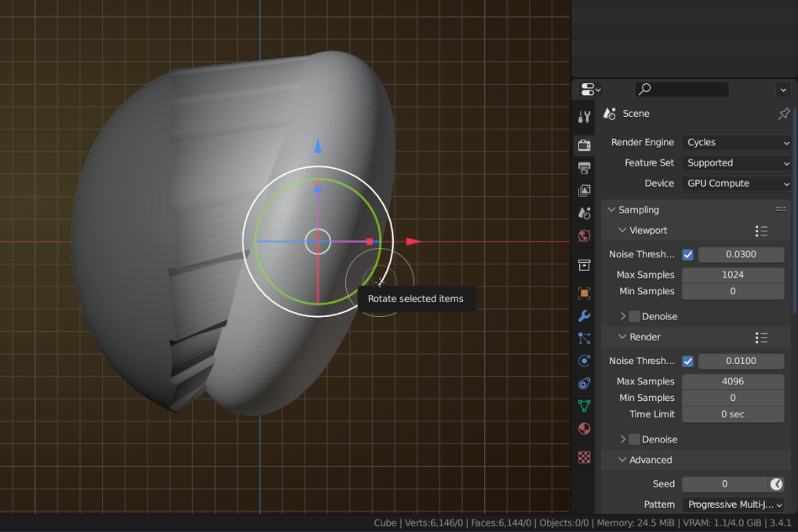The height and width of the screenshot is (532, 798).
Task: Click the Cube name in status bar
Action: point(385,523)
